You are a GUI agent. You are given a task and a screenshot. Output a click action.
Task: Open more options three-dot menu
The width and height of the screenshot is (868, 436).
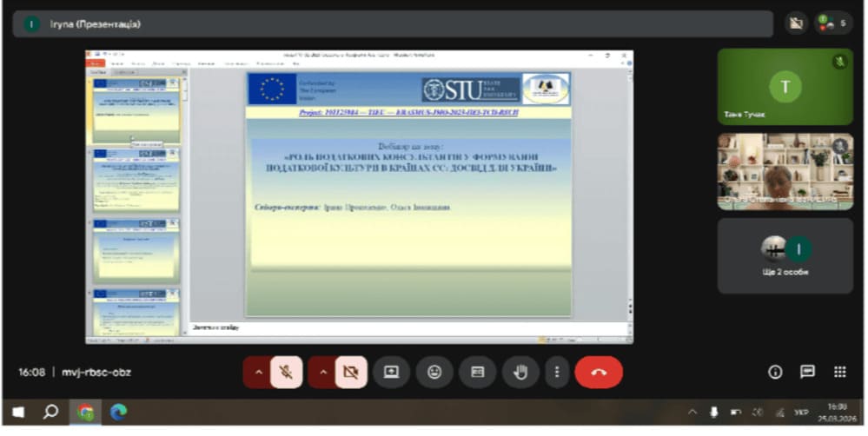point(557,372)
